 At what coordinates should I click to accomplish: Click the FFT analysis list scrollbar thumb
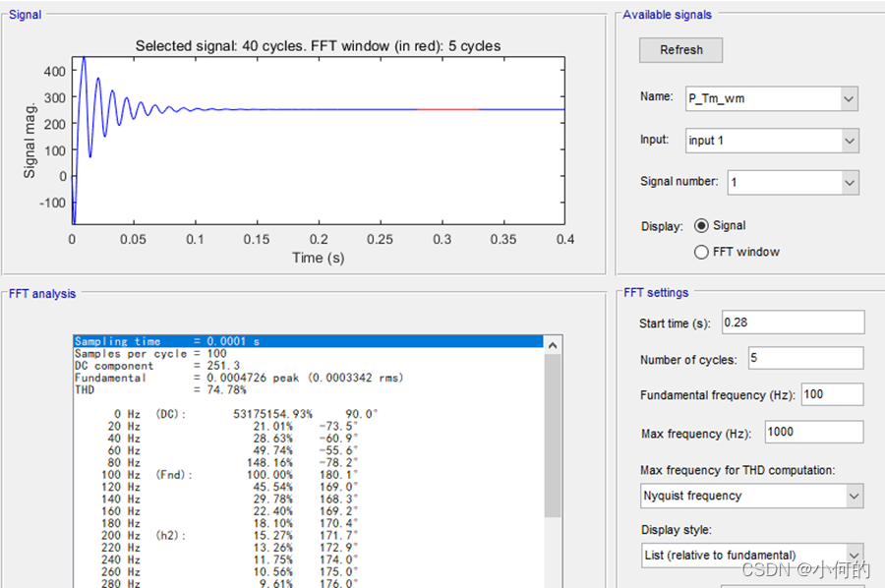click(553, 436)
